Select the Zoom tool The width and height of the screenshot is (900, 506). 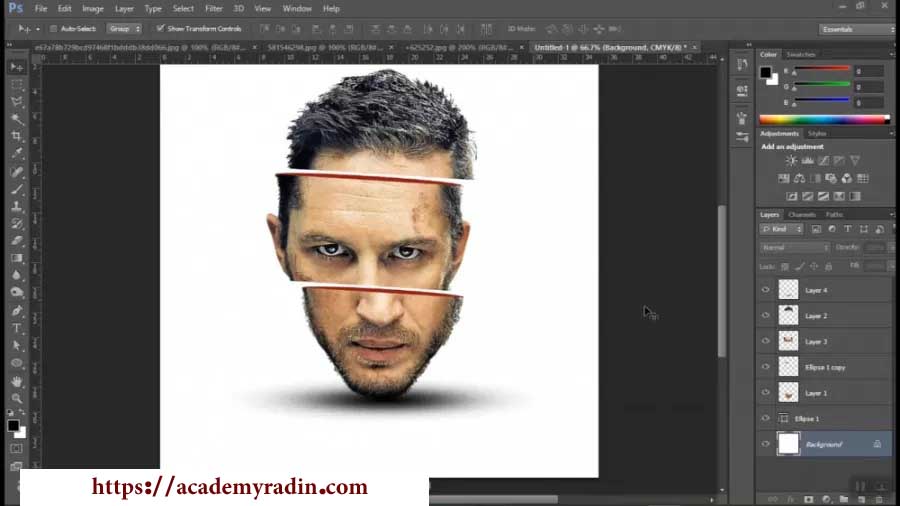pos(17,398)
